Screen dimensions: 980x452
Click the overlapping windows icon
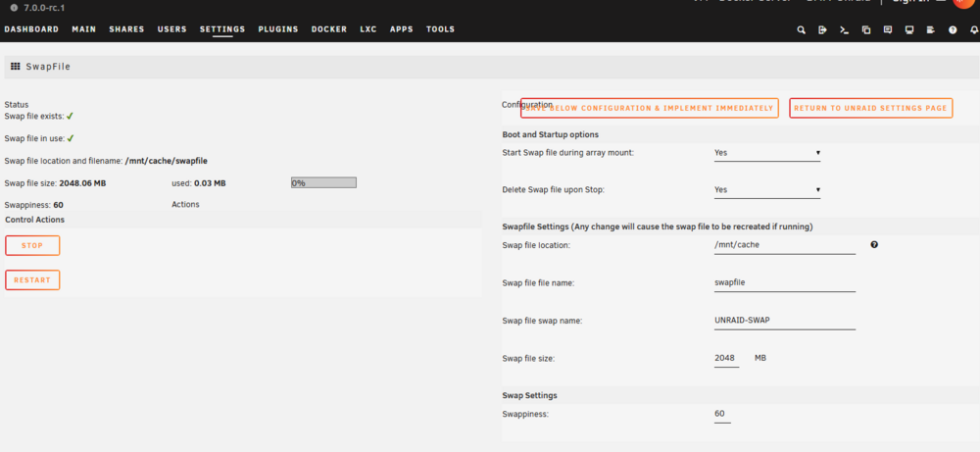click(865, 29)
